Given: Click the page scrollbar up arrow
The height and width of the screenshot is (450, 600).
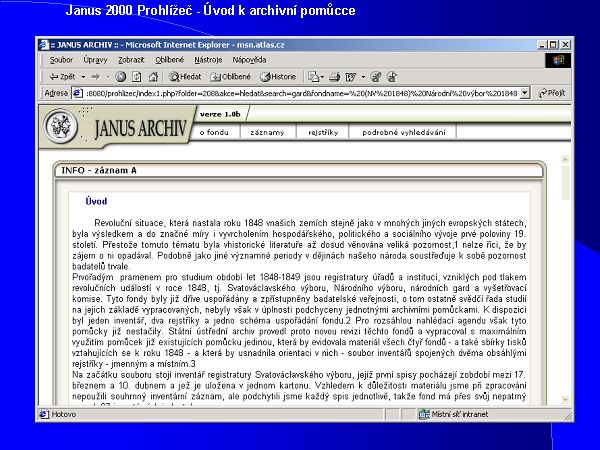Looking at the screenshot, I should tap(566, 159).
